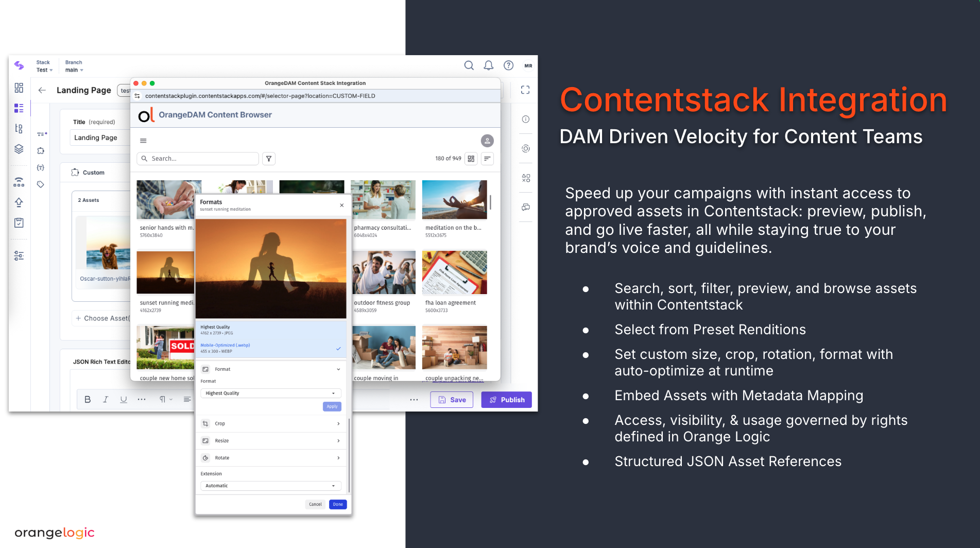Switch to grid view in OrangeDAM browser
The height and width of the screenshot is (548, 980).
471,159
